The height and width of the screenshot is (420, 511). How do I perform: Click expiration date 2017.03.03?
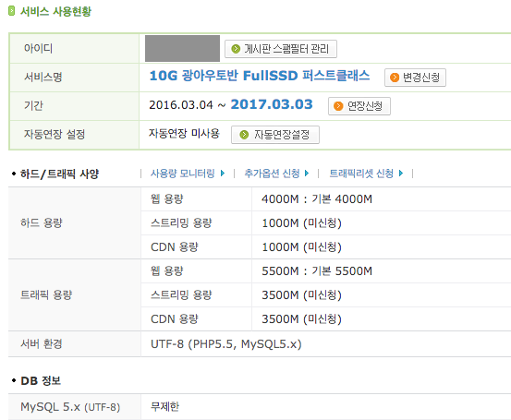272,104
